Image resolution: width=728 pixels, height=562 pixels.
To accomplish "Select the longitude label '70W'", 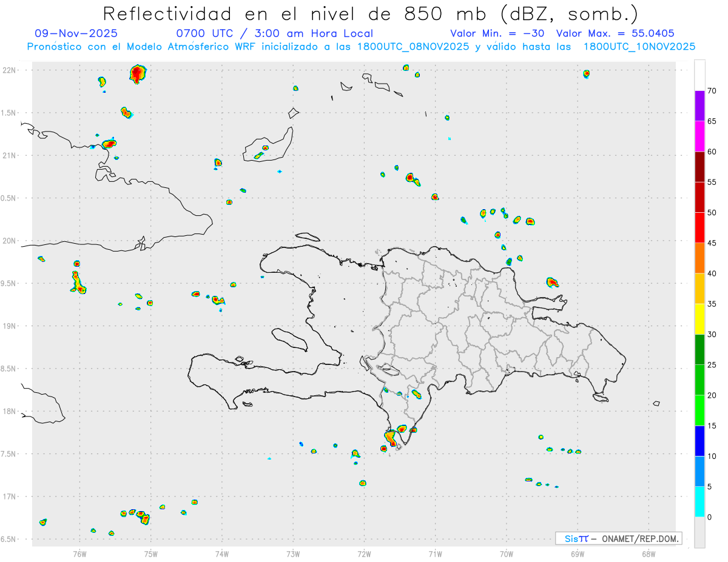I will pyautogui.click(x=507, y=554).
